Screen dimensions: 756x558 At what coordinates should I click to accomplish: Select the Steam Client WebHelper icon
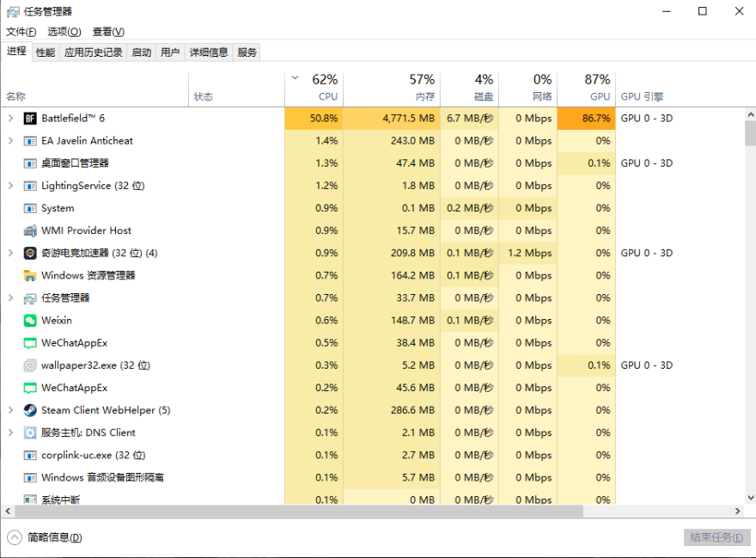(x=30, y=410)
